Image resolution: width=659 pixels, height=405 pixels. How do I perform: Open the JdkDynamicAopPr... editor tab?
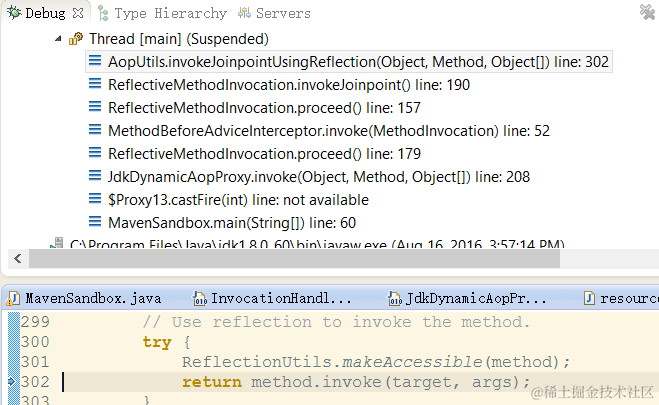click(x=467, y=299)
